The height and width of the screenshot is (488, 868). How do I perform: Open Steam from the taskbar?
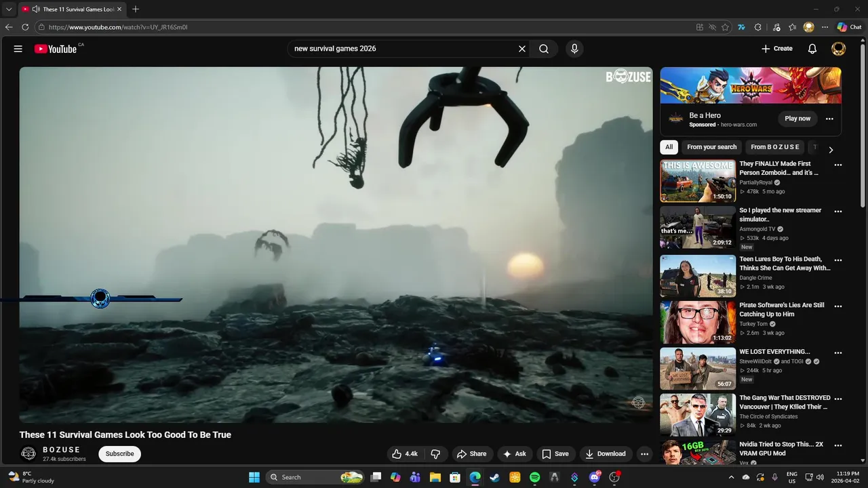point(495,477)
